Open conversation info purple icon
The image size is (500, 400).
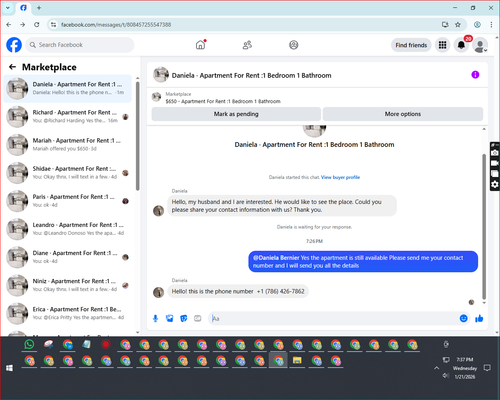point(475,75)
